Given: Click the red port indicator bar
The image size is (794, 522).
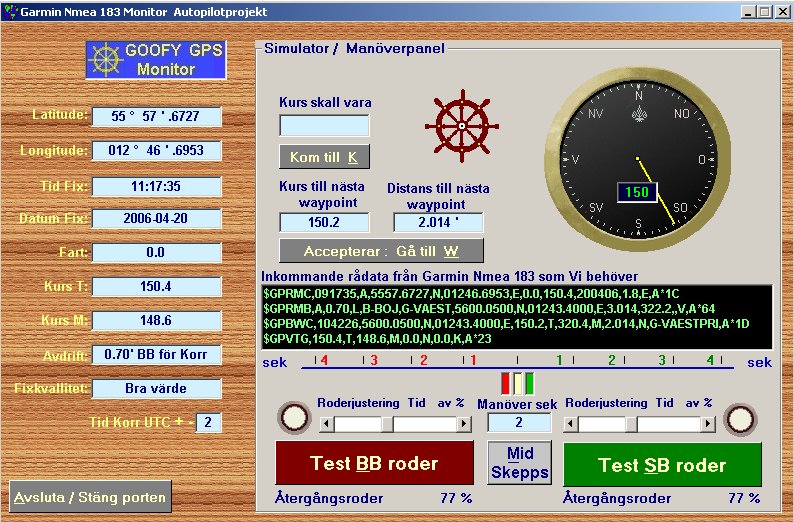Looking at the screenshot, I should point(505,383).
